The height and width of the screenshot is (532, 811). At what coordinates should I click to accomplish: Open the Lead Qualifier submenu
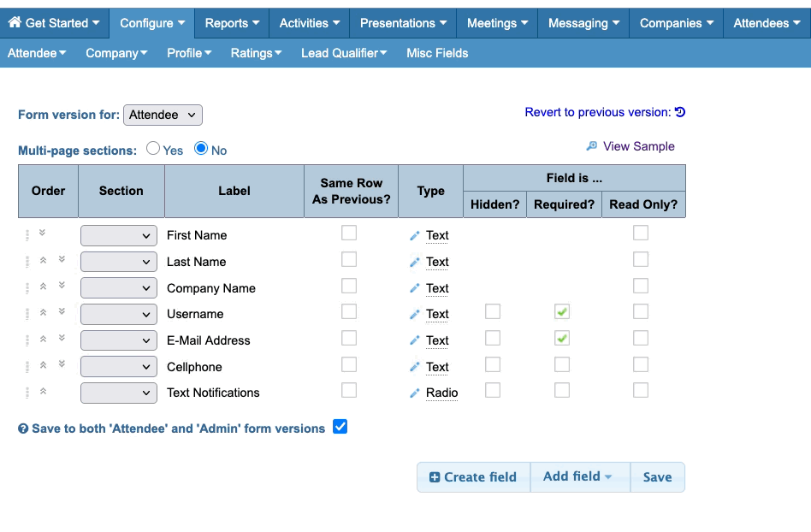coord(344,53)
